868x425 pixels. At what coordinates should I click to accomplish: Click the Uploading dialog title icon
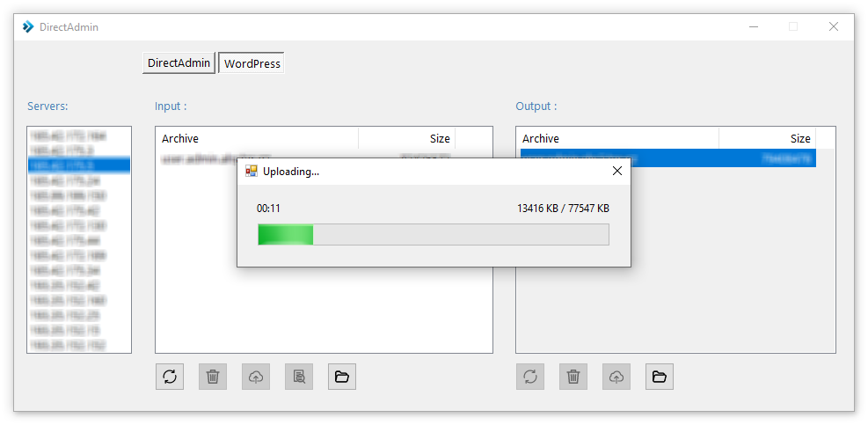tap(252, 172)
